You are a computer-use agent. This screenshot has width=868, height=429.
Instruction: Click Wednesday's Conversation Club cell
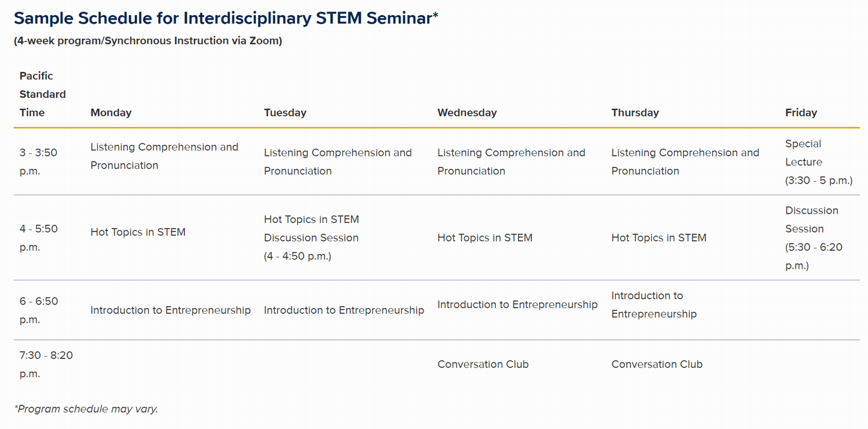(483, 364)
